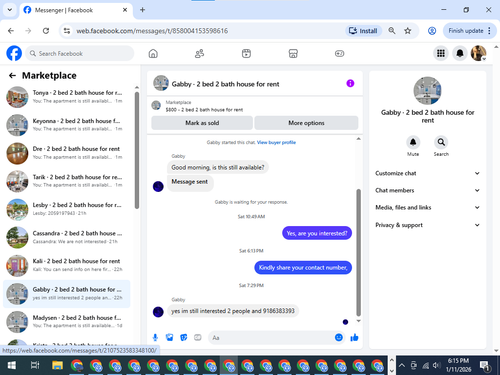Open the browser tab search dropdown

(10, 10)
